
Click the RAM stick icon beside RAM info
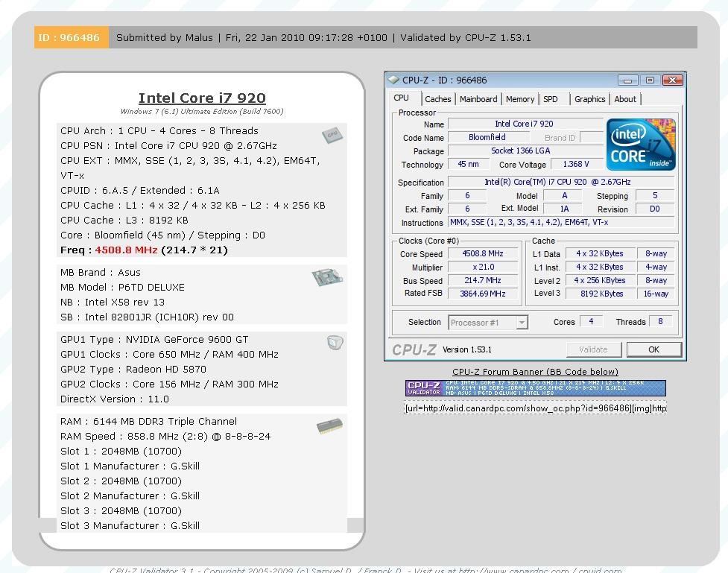(329, 425)
